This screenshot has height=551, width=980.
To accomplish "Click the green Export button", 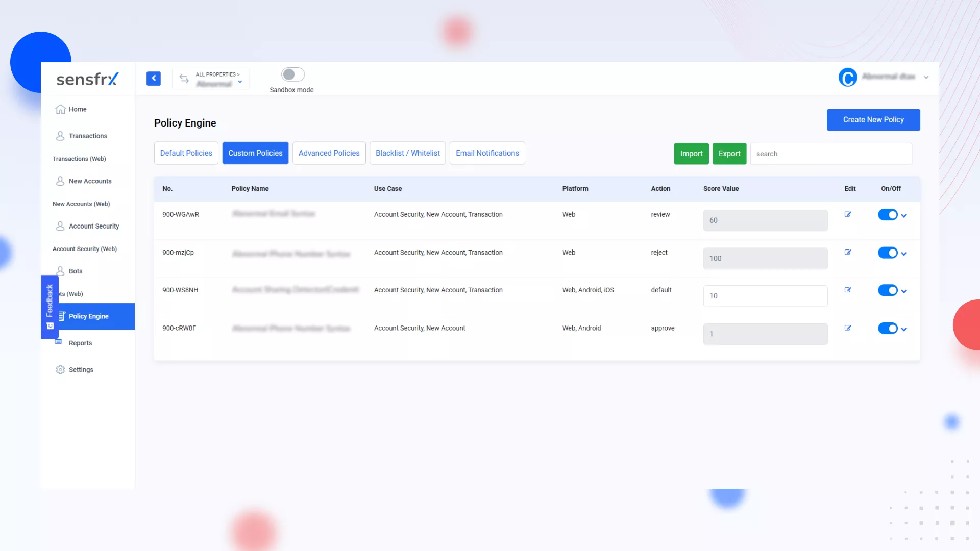I will (729, 154).
